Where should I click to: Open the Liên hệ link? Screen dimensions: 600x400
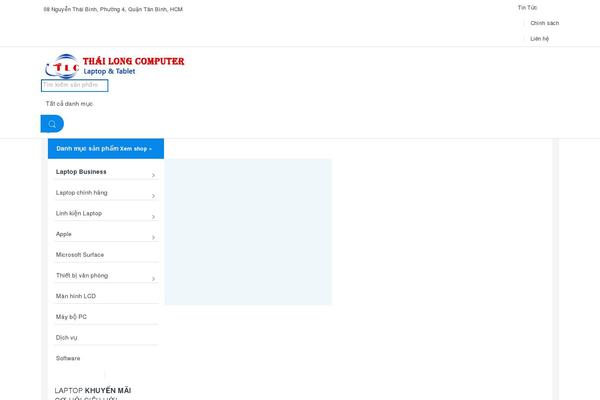pyautogui.click(x=540, y=39)
